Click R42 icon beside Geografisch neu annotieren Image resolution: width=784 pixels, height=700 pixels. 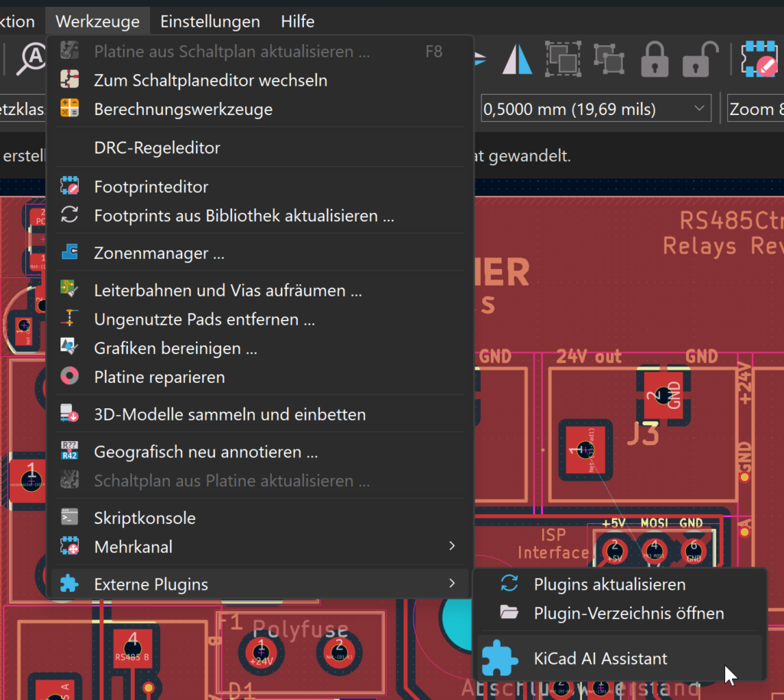coord(70,450)
